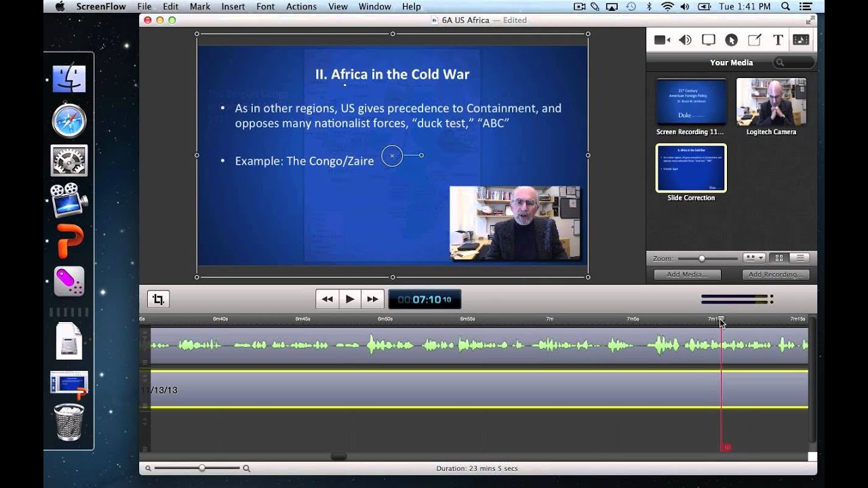Open the Media Library tab
This screenshot has height=488, width=868.
801,40
